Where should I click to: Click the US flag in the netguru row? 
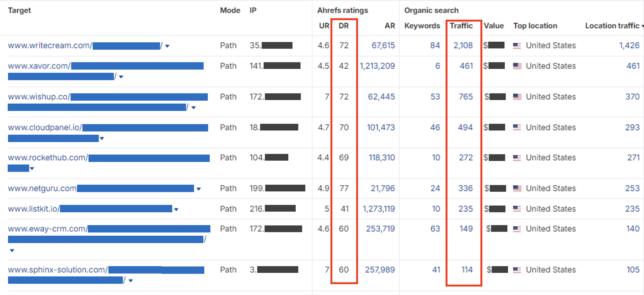(x=517, y=189)
